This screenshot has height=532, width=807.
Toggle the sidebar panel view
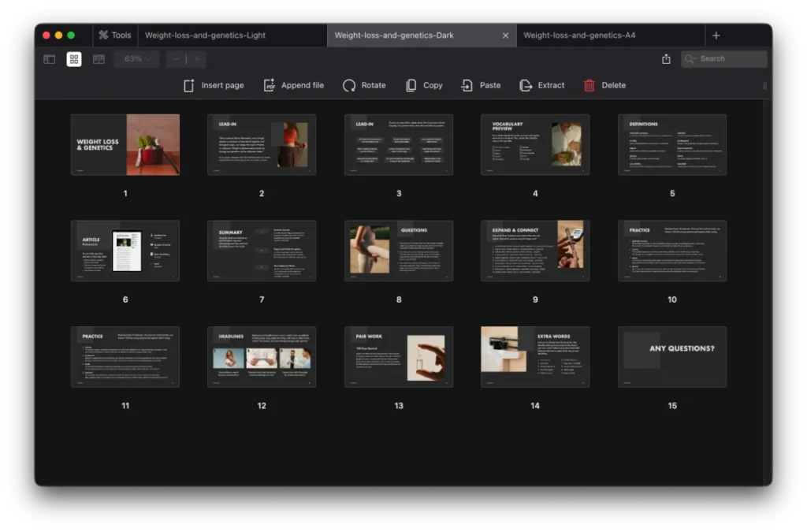[x=49, y=59]
